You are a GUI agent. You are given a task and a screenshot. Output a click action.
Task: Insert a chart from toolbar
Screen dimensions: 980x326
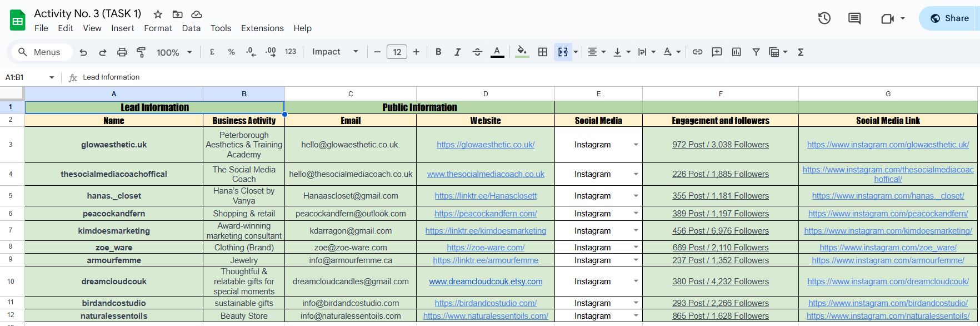pos(736,52)
